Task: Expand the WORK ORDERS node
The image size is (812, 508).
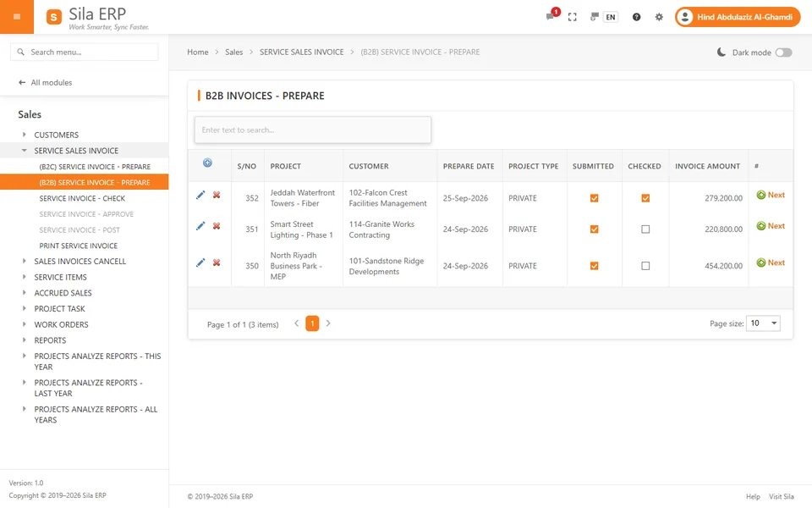Action: [24, 324]
